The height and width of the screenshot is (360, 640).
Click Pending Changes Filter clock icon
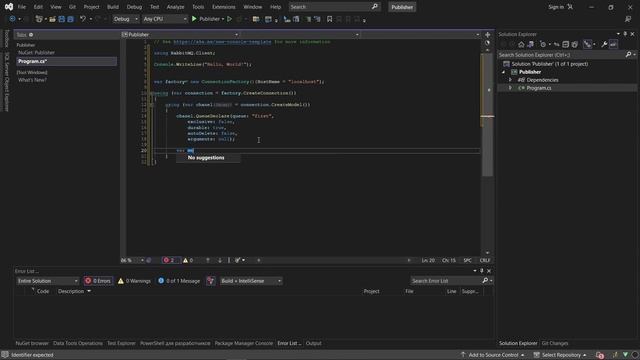pos(543,44)
